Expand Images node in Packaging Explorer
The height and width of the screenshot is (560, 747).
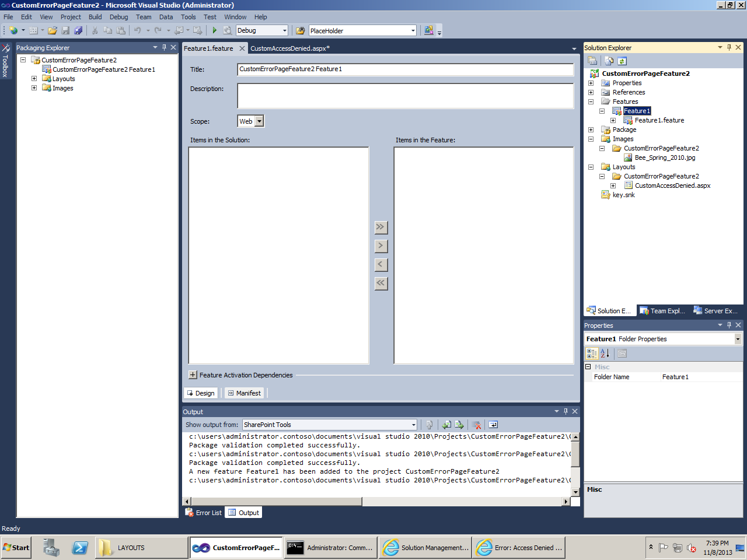point(34,88)
